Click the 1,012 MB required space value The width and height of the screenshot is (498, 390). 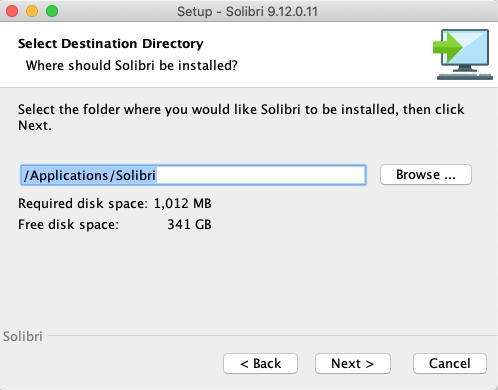[x=182, y=204]
